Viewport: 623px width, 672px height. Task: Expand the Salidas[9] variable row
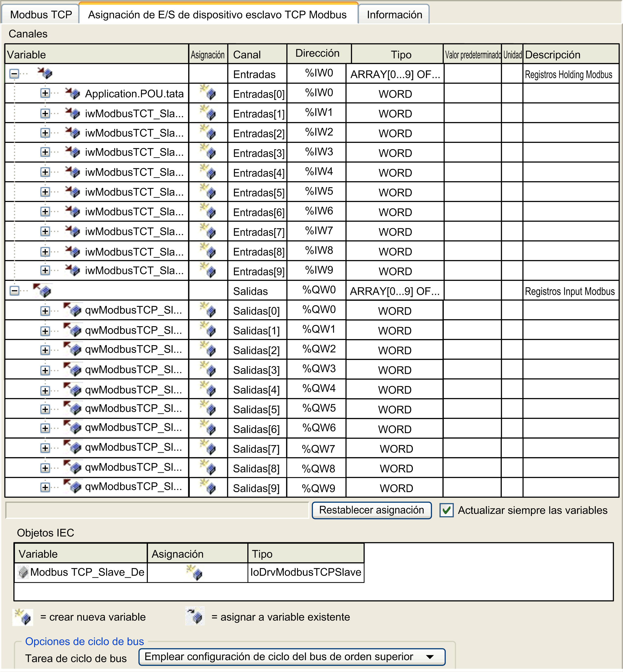(45, 487)
